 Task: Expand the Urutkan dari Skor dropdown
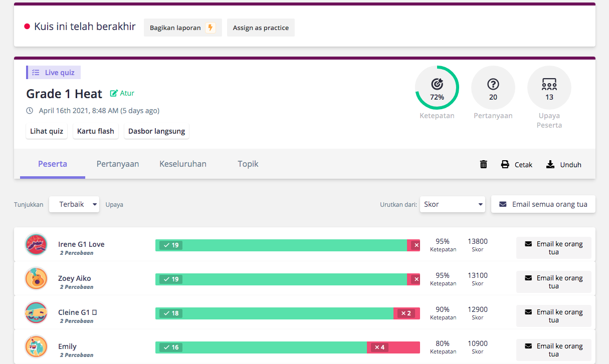coord(453,204)
